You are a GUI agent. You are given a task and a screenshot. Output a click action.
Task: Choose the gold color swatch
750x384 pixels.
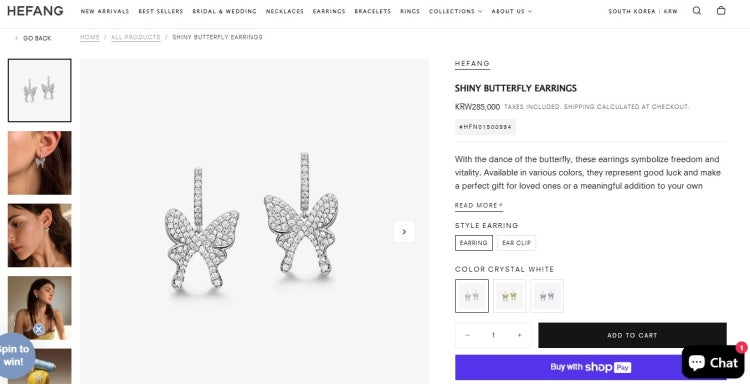click(509, 296)
